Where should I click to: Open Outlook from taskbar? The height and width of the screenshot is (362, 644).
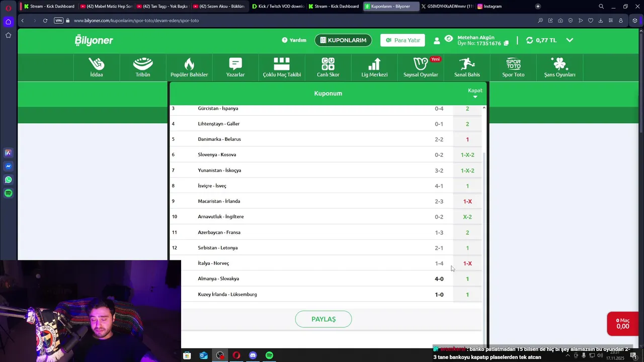(x=203, y=355)
